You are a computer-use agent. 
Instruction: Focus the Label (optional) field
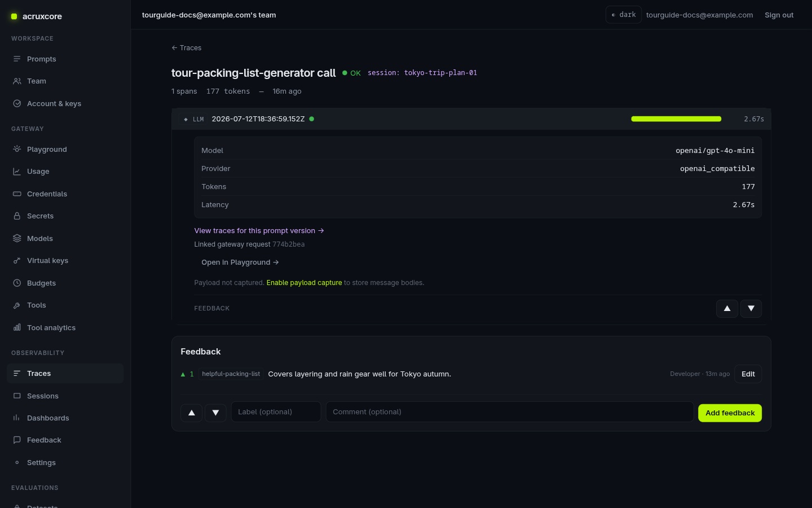(x=276, y=412)
